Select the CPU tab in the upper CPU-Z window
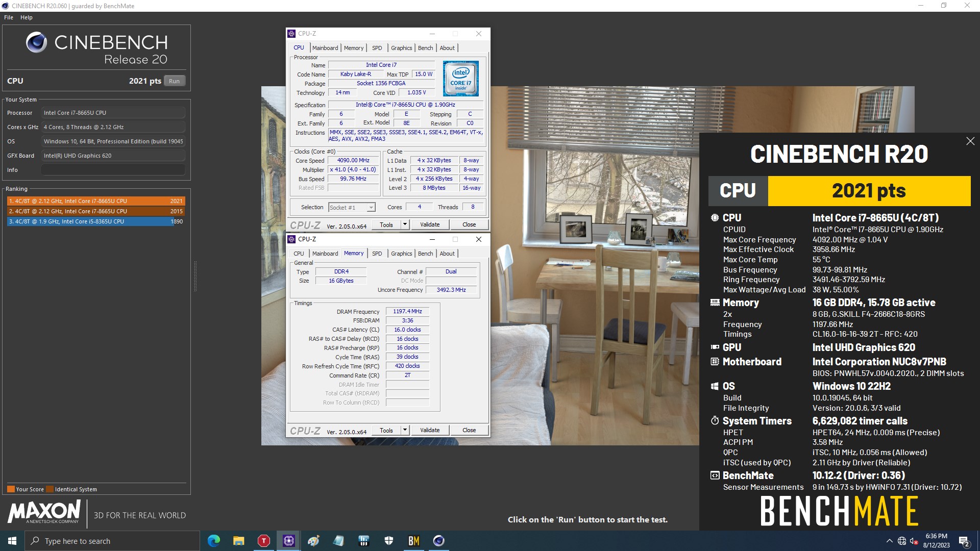The width and height of the screenshot is (980, 551). (x=299, y=47)
